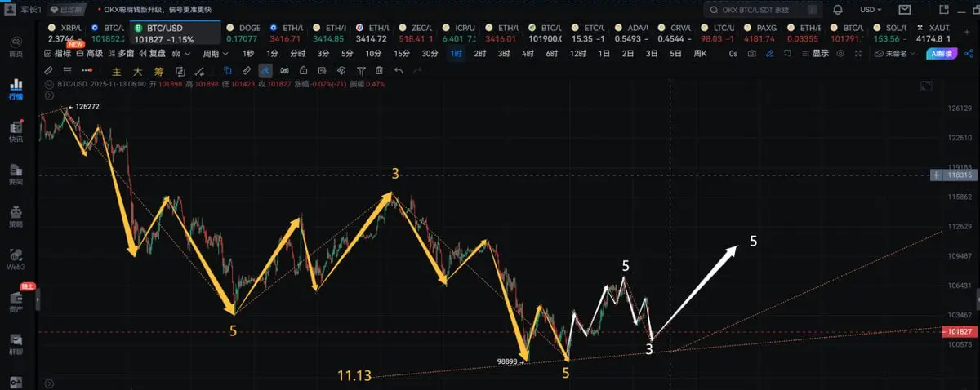Delete drawings with trash icon
Image resolution: width=980 pixels, height=390 pixels.
point(379,71)
